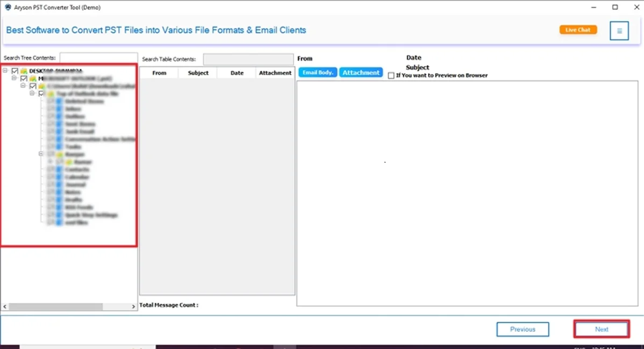Open the hamburger menu icon

pyautogui.click(x=619, y=31)
